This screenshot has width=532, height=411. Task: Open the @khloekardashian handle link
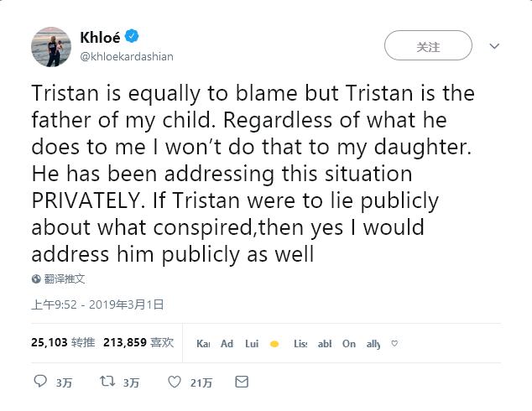tap(126, 55)
